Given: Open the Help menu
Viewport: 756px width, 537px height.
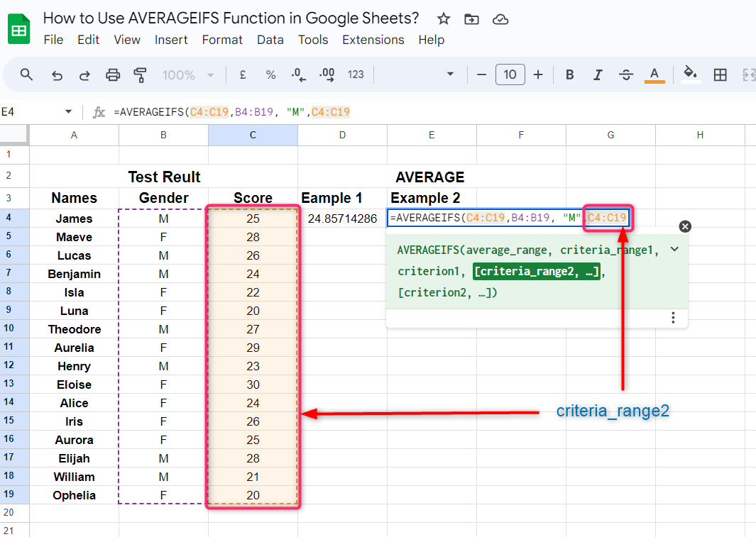Looking at the screenshot, I should (x=431, y=40).
